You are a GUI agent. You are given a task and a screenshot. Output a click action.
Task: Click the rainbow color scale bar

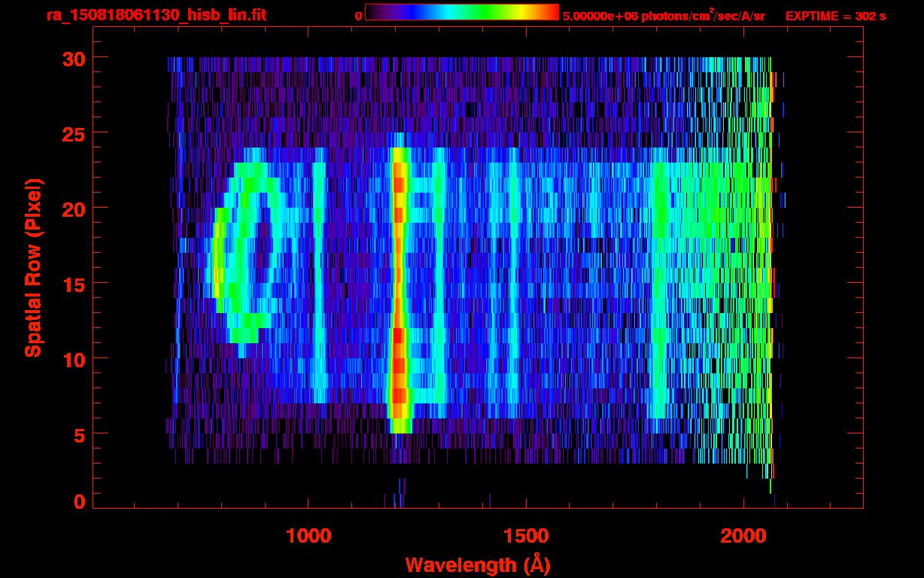[462, 12]
